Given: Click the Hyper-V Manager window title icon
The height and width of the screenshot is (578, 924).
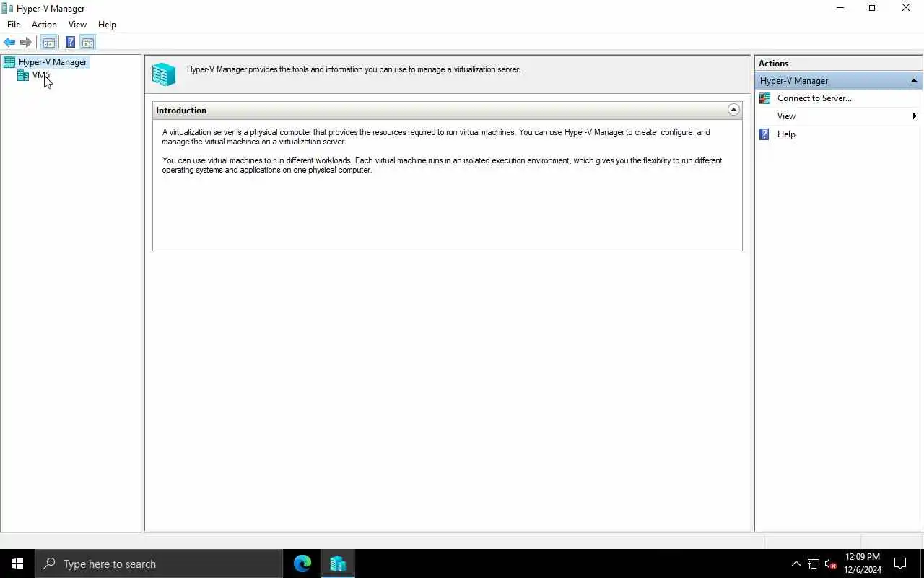Looking at the screenshot, I should tap(8, 9).
